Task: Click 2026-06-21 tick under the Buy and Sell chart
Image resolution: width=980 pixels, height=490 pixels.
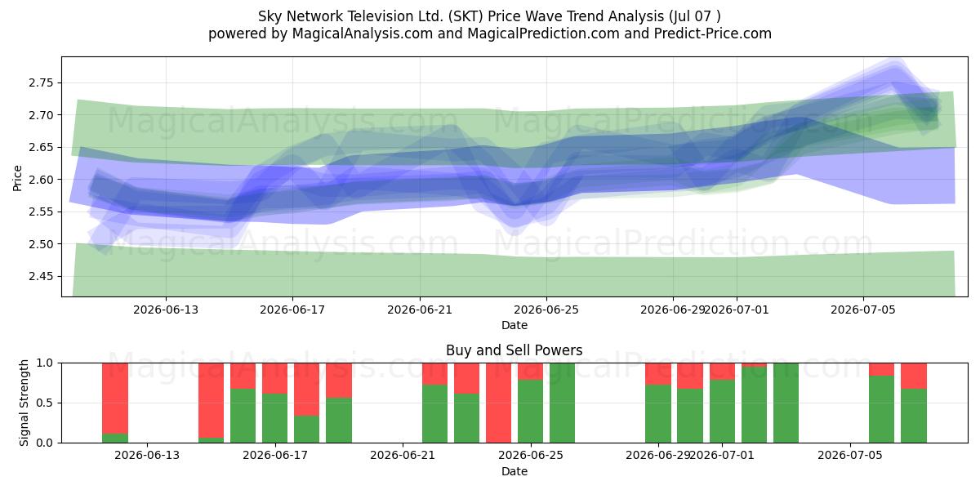Action: (x=403, y=457)
